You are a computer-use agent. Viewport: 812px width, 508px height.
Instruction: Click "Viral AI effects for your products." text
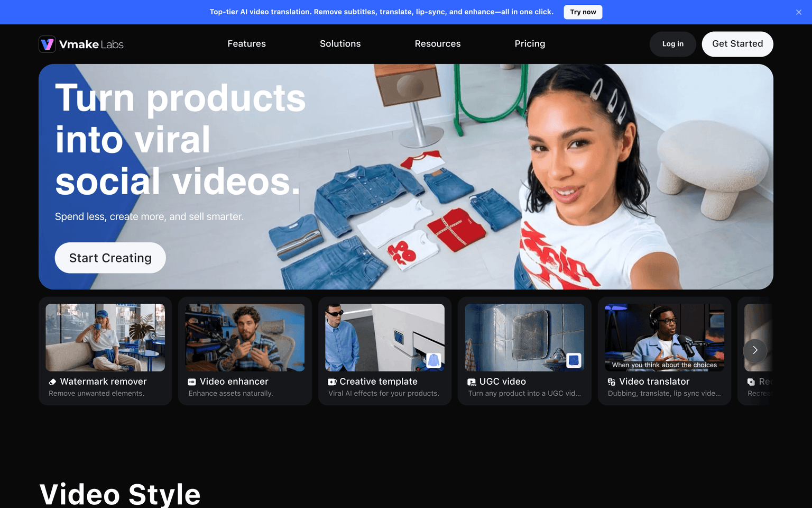384,393
